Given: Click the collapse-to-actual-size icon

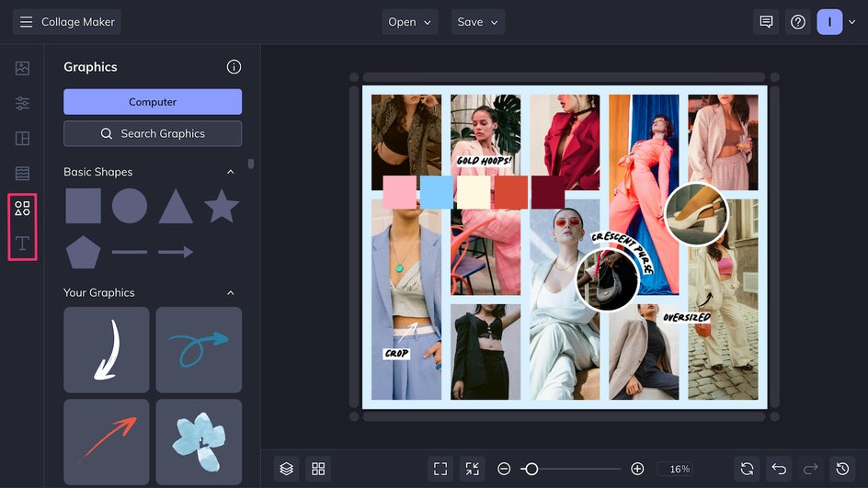Looking at the screenshot, I should pyautogui.click(x=473, y=470).
